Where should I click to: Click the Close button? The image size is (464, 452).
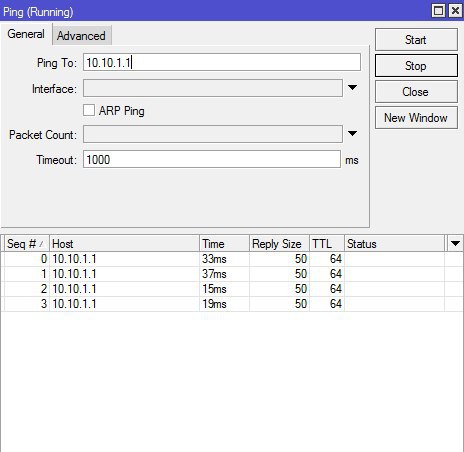point(416,92)
